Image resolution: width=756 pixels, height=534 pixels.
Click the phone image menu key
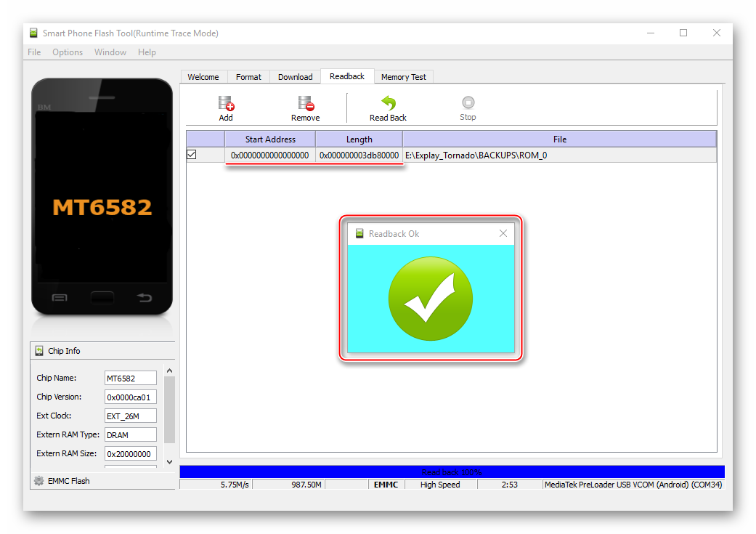(60, 298)
